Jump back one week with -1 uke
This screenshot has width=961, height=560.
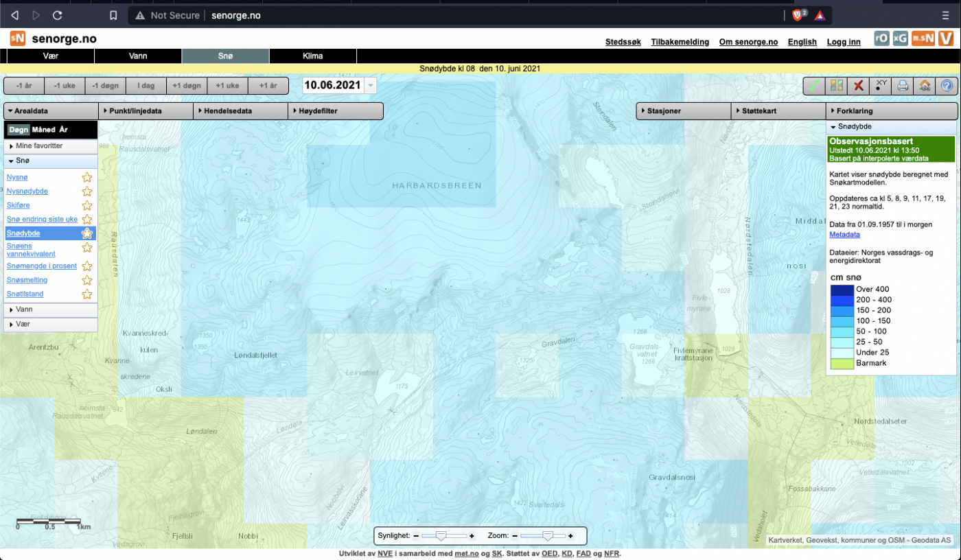(x=65, y=86)
